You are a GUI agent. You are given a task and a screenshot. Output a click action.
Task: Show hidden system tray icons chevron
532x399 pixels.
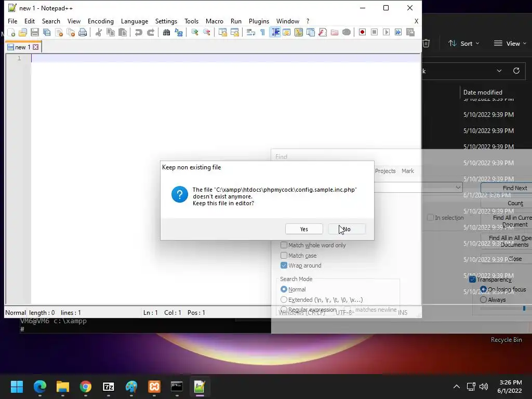457,387
